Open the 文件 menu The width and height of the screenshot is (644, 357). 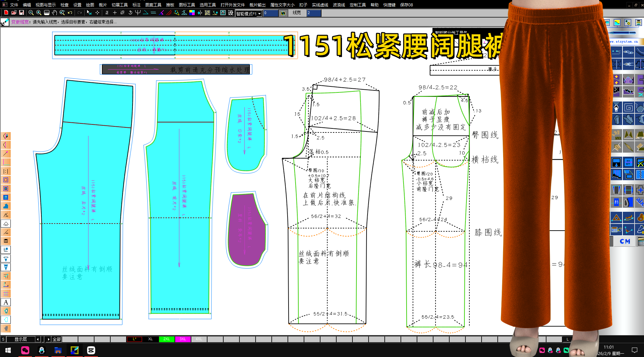14,5
